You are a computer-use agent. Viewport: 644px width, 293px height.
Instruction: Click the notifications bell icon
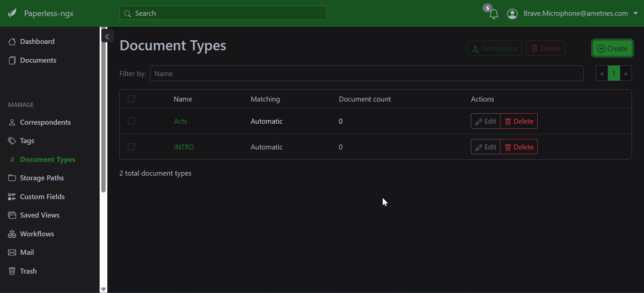coord(493,14)
